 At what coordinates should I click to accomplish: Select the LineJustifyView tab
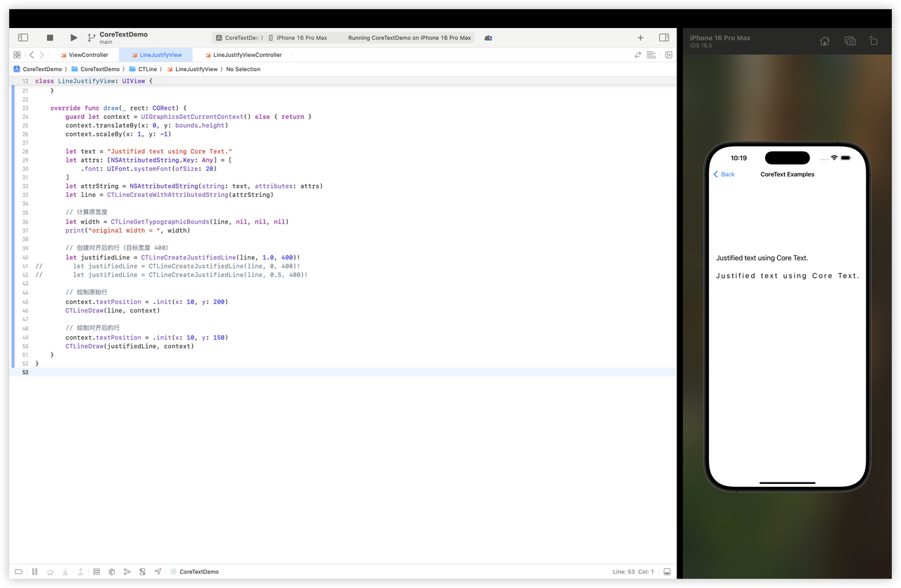[156, 55]
